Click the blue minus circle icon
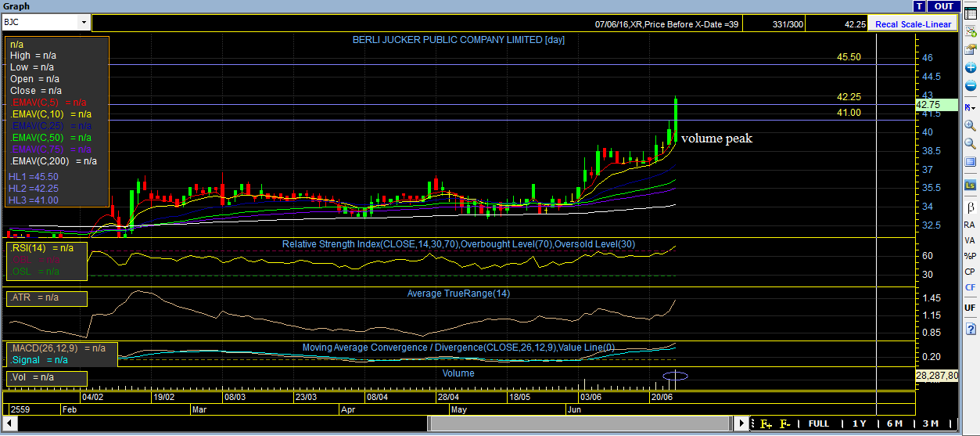 click(970, 86)
